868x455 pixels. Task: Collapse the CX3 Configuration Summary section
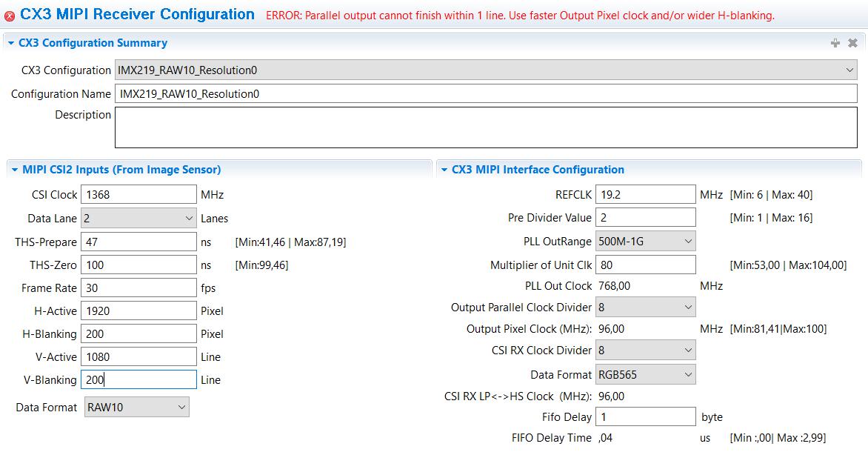pos(11,43)
